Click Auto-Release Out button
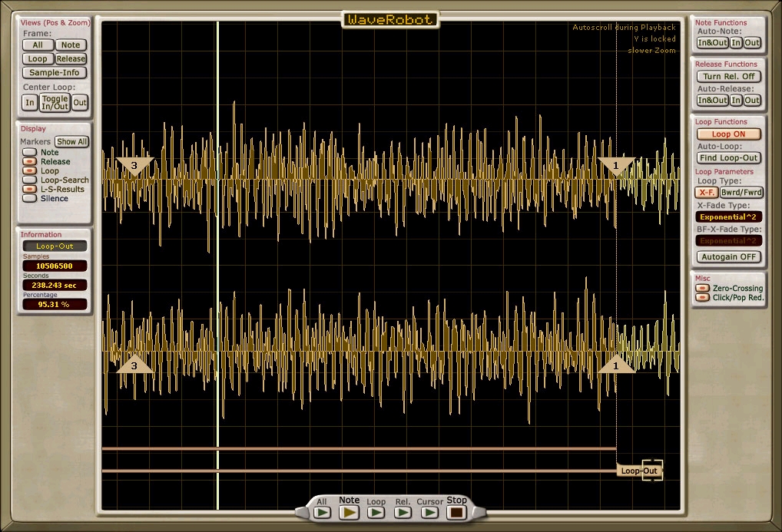 coord(752,101)
